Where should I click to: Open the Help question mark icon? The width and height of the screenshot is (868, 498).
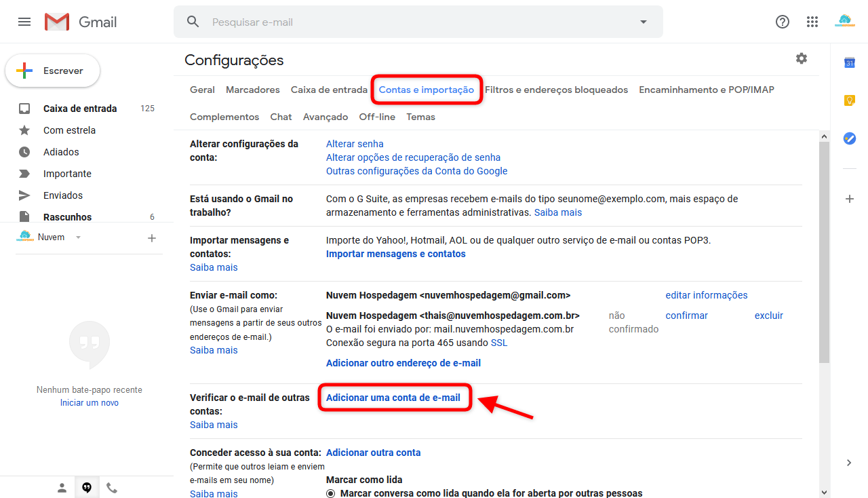tap(783, 22)
